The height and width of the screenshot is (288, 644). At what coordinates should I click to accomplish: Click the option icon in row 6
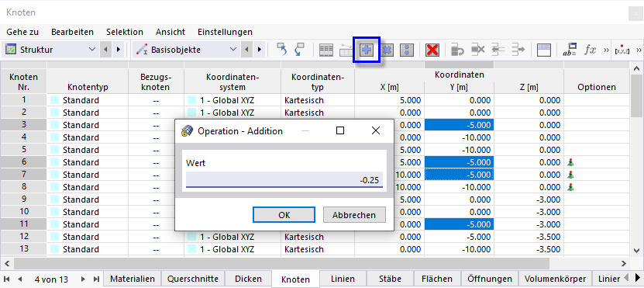pyautogui.click(x=570, y=162)
